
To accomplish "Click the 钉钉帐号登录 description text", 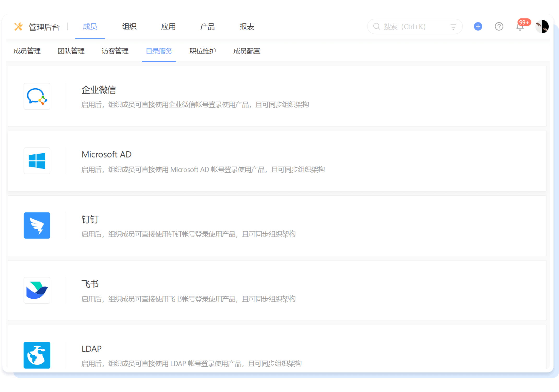I will click(x=188, y=234).
